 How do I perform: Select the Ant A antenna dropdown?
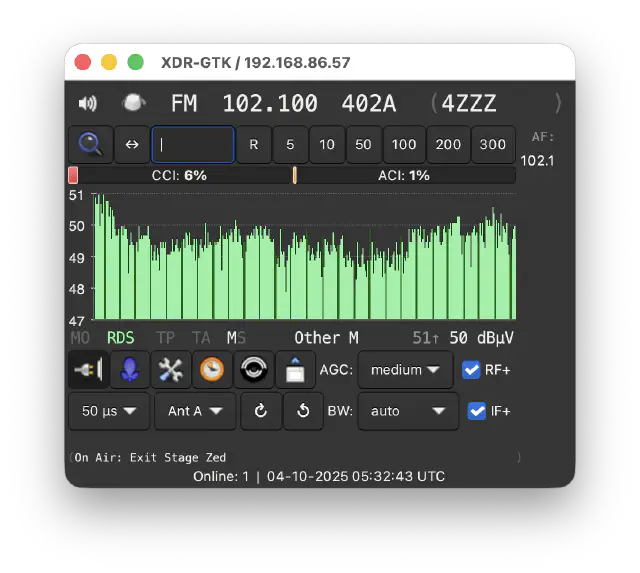[x=195, y=411]
